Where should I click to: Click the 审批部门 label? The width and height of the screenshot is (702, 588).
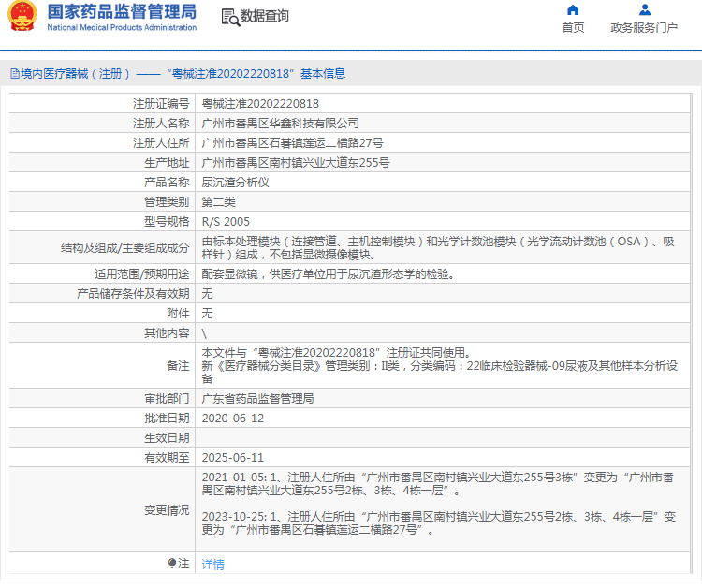click(167, 399)
